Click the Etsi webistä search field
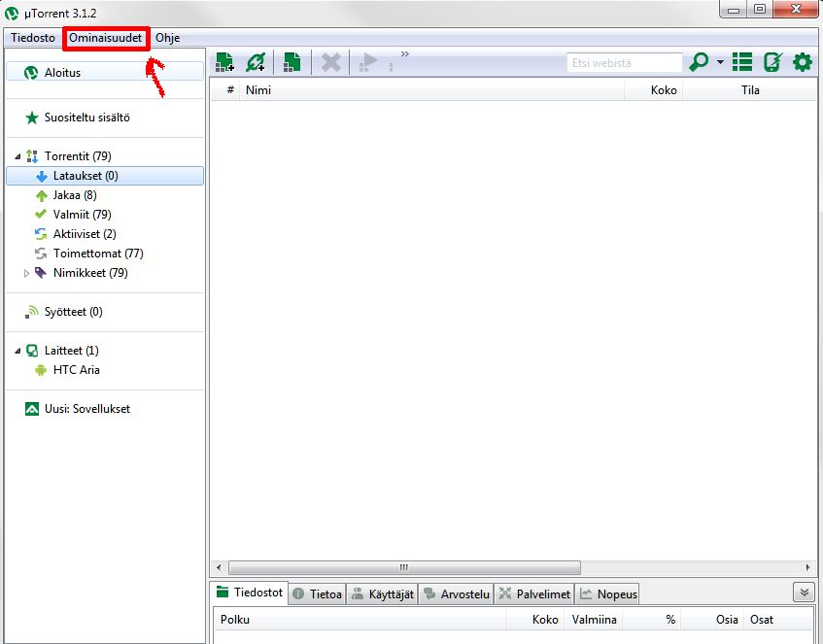 tap(625, 62)
